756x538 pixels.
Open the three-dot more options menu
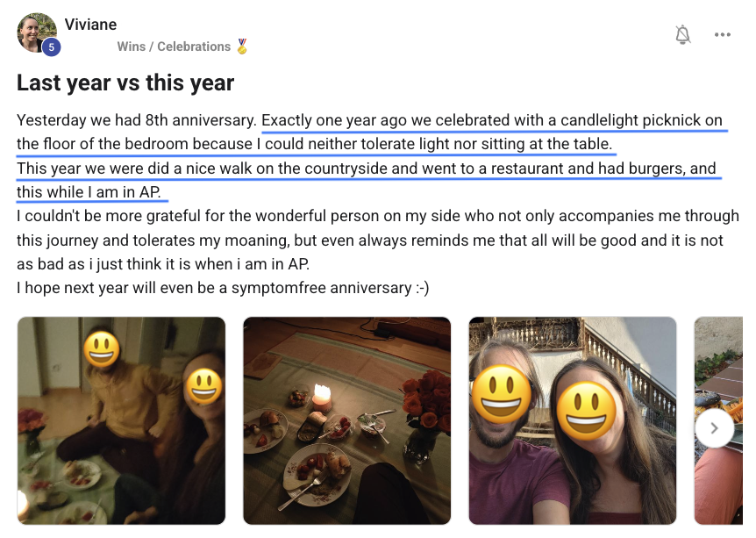pos(722,34)
